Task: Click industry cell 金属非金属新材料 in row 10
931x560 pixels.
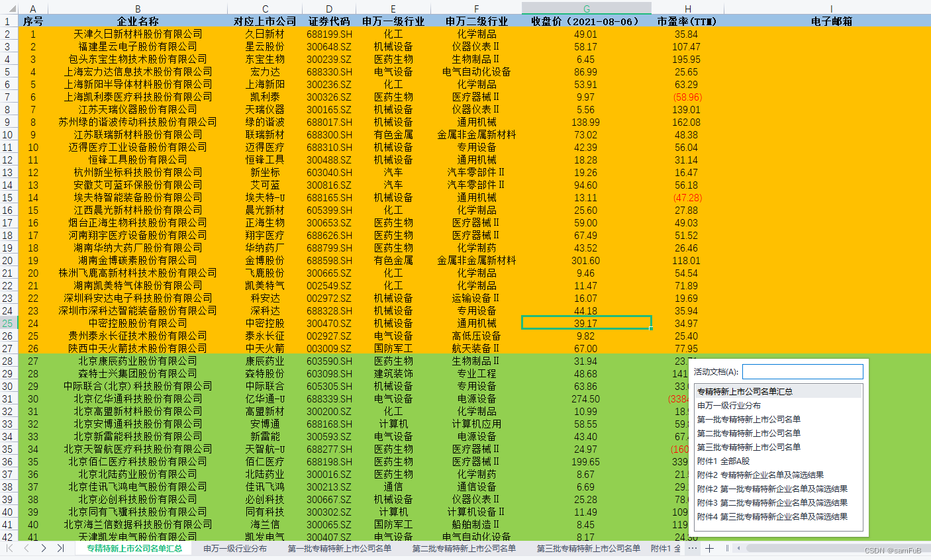Action: point(476,134)
